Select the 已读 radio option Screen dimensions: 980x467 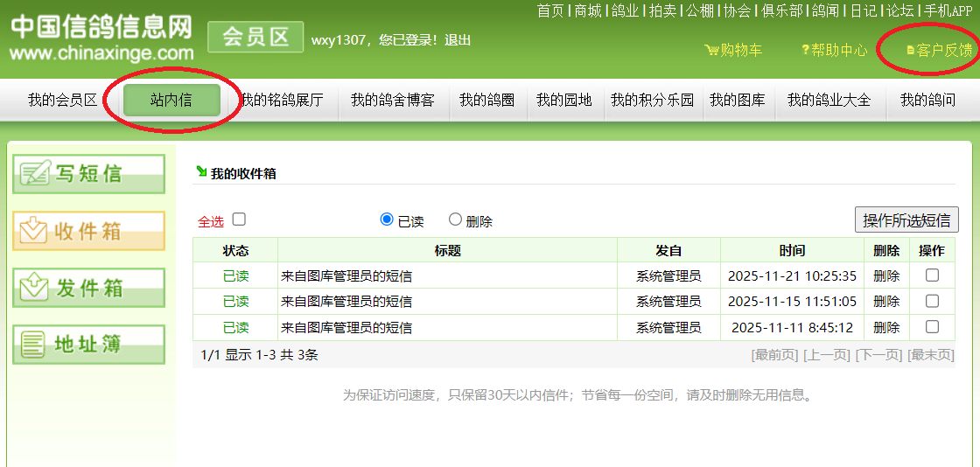click(387, 220)
